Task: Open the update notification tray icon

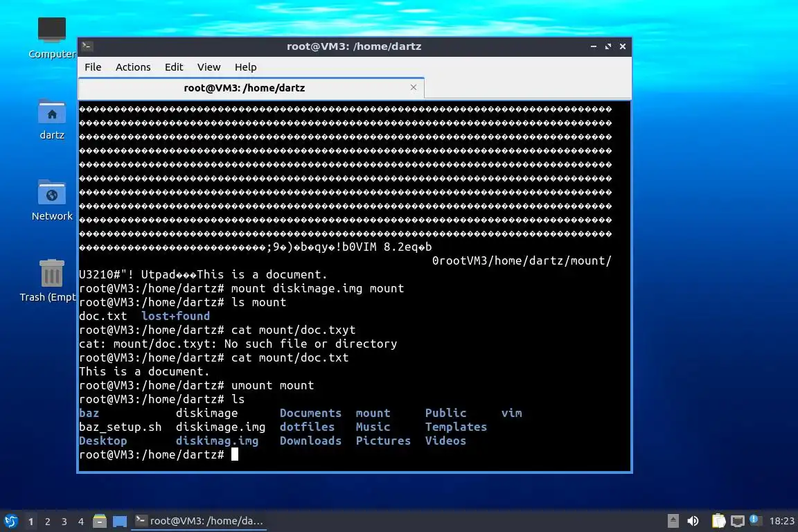Action: click(x=755, y=520)
